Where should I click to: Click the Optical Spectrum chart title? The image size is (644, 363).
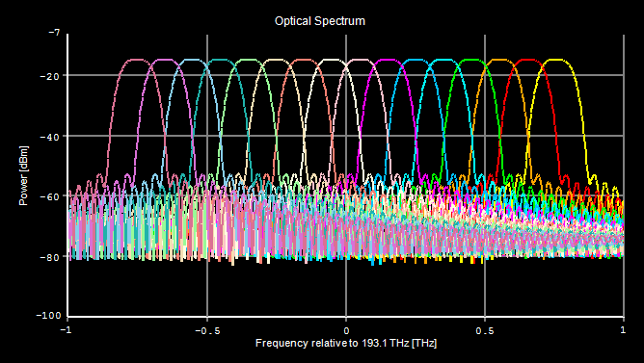[319, 21]
